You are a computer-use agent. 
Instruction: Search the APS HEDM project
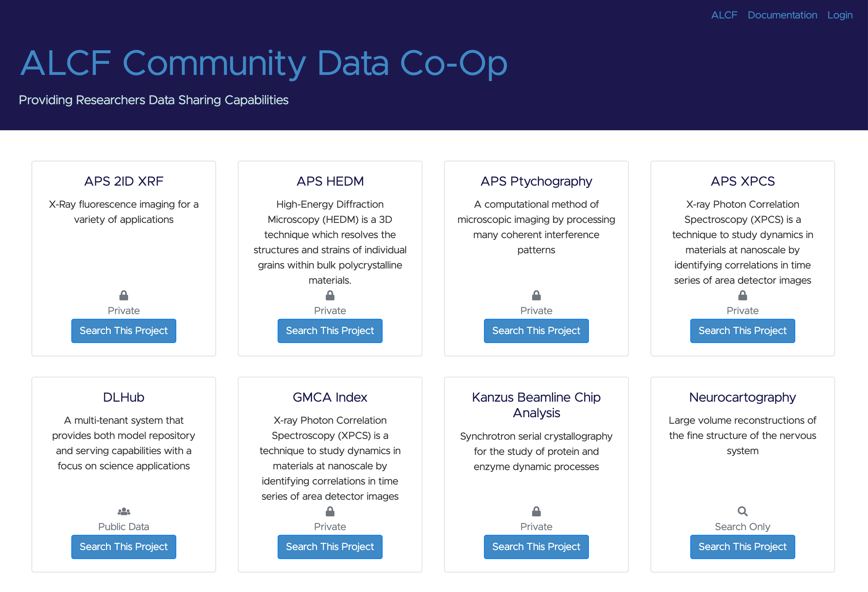pyautogui.click(x=330, y=331)
